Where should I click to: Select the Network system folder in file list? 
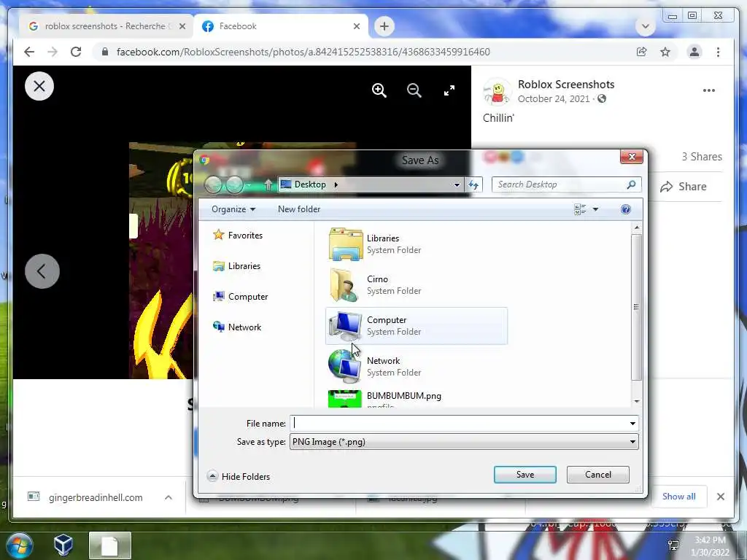(x=417, y=367)
